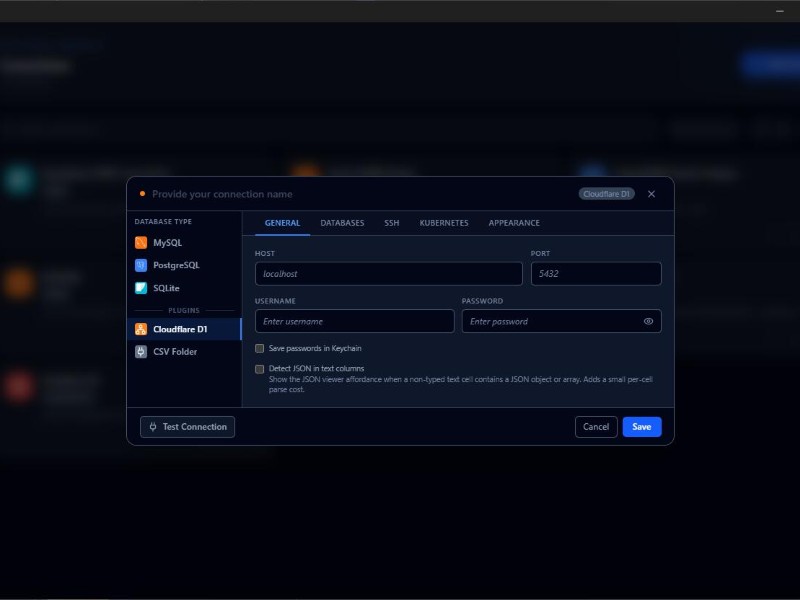The image size is (800, 600).
Task: Enable Save passwords in Keychain
Action: 259,348
